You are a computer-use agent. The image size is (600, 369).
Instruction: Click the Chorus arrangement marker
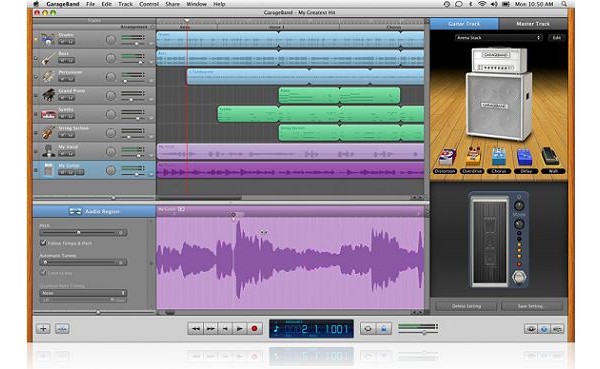pyautogui.click(x=393, y=27)
